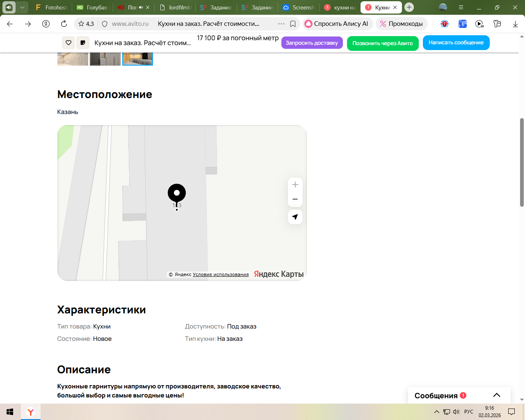Switch the РУС input language
Viewport: 525px width, 420px height.
469,412
